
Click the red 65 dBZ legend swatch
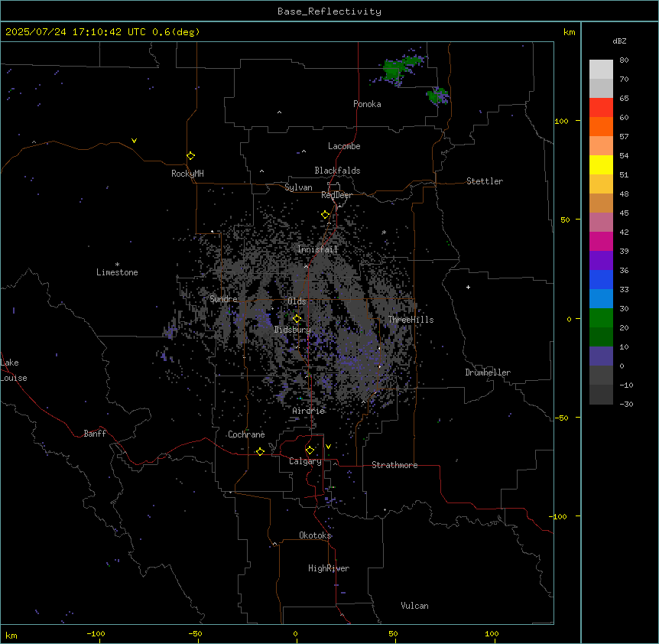(601, 107)
